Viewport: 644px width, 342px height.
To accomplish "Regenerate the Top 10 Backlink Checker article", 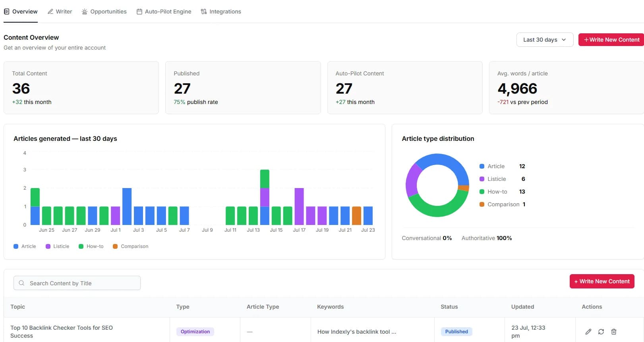I will click(601, 332).
